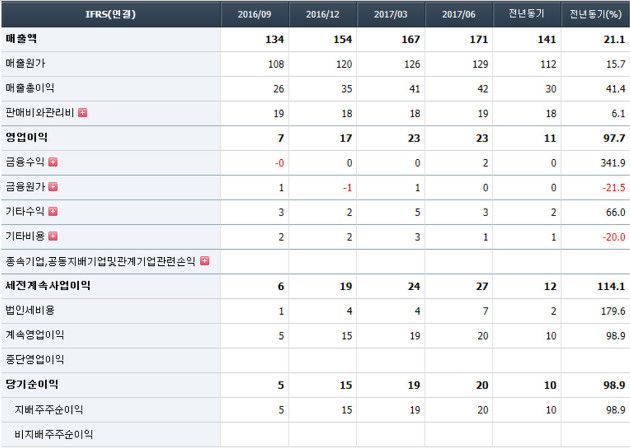Select the 매출액 row label

(21, 39)
